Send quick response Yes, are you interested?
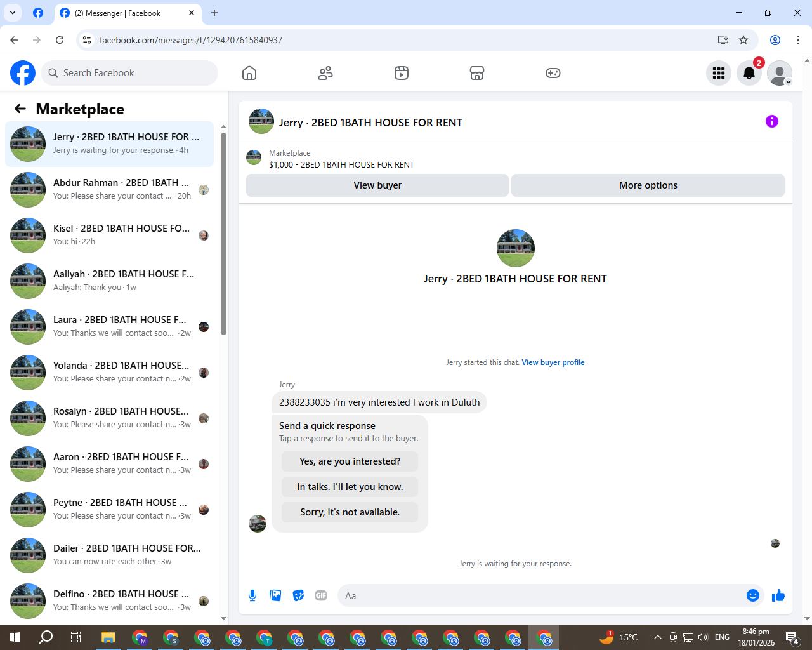This screenshot has width=812, height=650. tap(350, 461)
